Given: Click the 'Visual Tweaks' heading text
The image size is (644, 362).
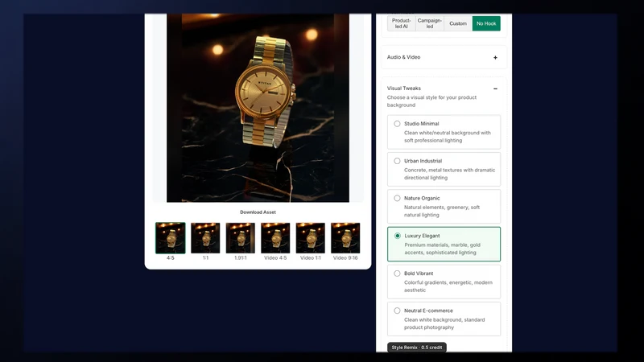Looking at the screenshot, I should [404, 88].
